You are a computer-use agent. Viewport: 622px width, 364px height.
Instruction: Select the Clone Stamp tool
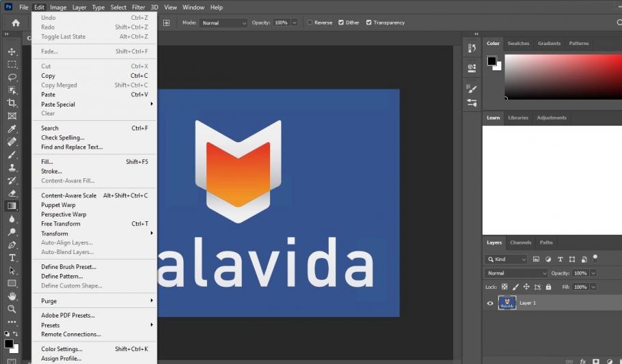click(12, 167)
